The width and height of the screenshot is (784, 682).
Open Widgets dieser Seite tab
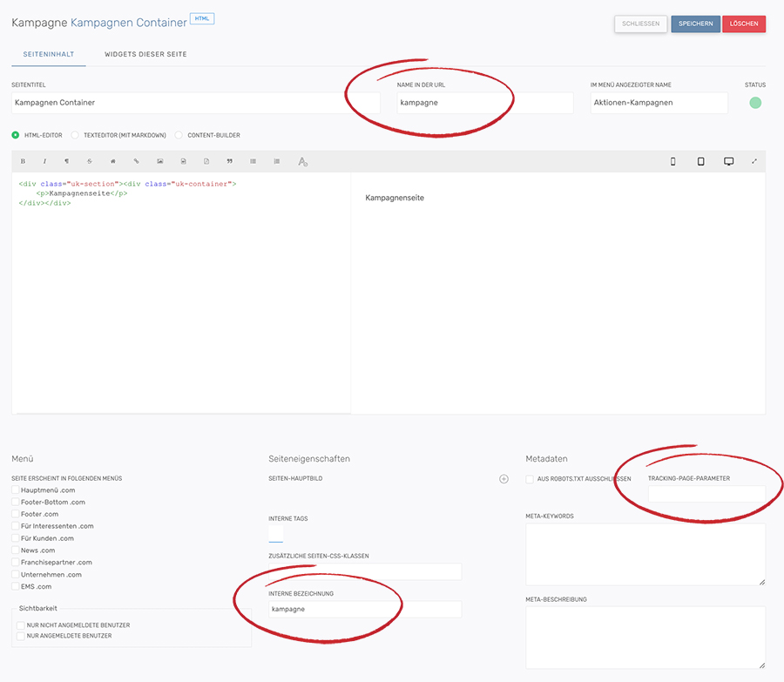point(145,54)
